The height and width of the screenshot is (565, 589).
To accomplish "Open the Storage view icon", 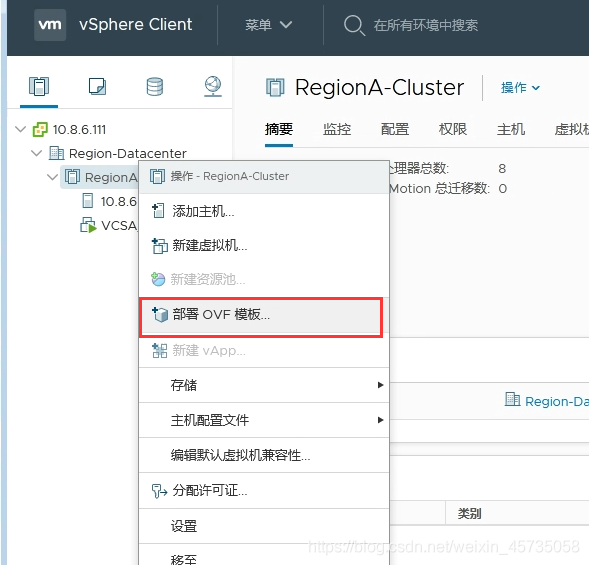I will pyautogui.click(x=155, y=86).
